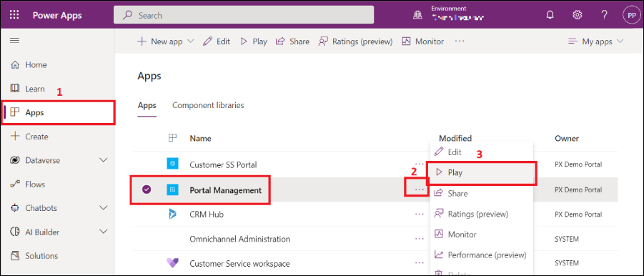Deselect Portal Management row checkmark

[147, 189]
